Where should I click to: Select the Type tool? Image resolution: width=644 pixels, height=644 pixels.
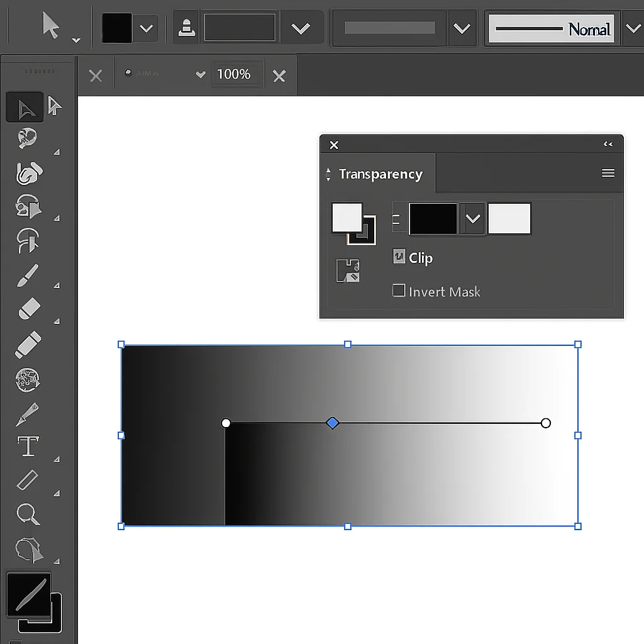(28, 447)
